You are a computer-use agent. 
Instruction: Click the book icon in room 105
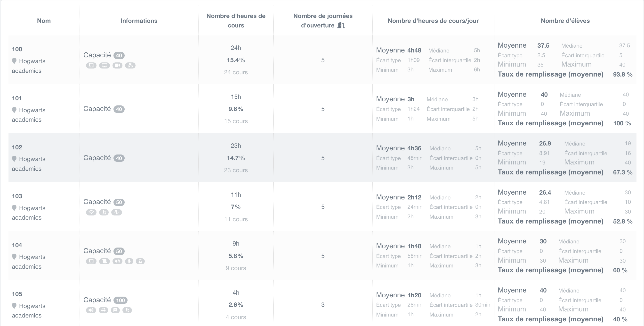pos(115,310)
